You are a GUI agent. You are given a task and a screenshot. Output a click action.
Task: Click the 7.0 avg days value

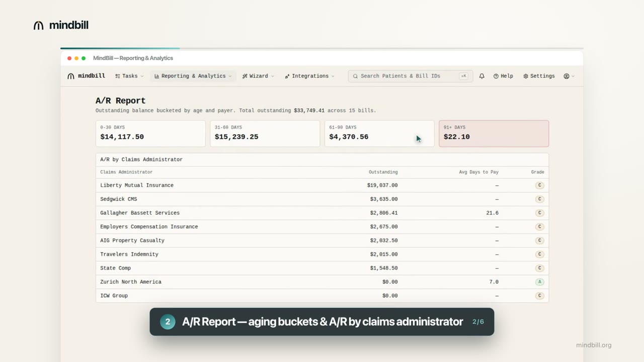click(x=494, y=282)
